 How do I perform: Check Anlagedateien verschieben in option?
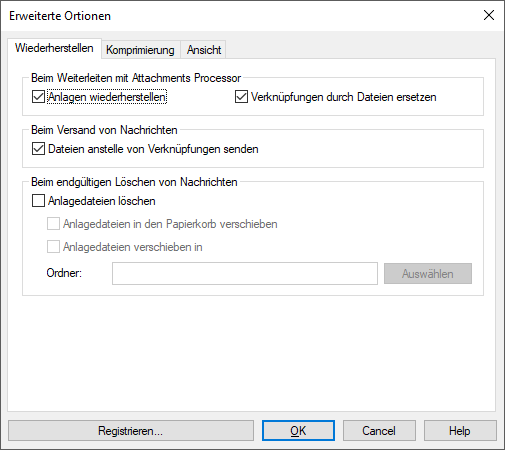click(53, 247)
